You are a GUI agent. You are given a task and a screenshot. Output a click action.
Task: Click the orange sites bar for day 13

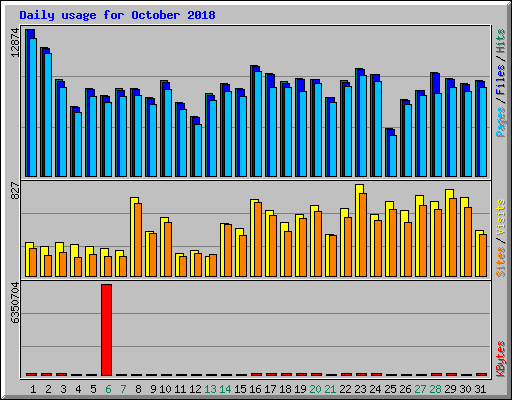[x=213, y=265]
